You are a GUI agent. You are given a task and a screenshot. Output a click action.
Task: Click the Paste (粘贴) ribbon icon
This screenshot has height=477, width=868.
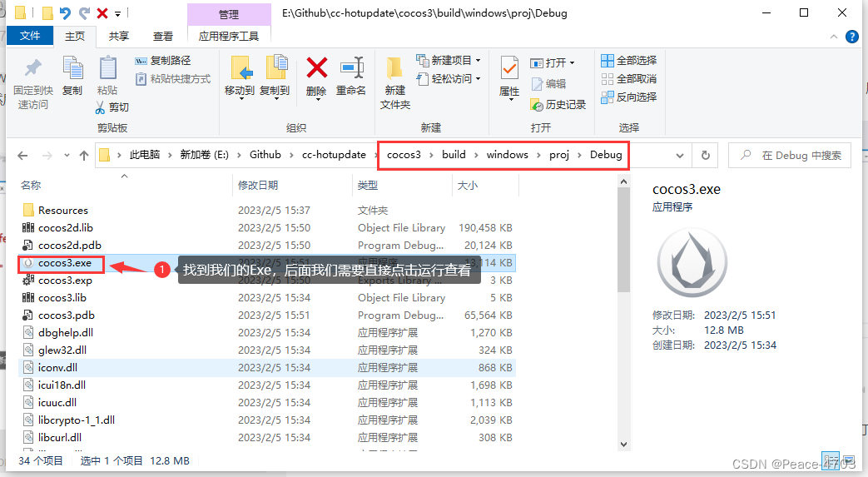click(x=107, y=69)
